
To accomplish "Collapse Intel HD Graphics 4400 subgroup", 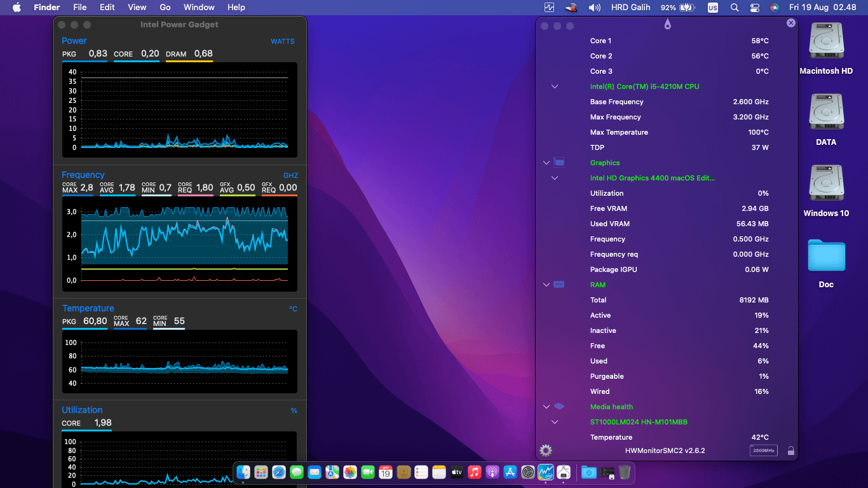I will [x=555, y=178].
